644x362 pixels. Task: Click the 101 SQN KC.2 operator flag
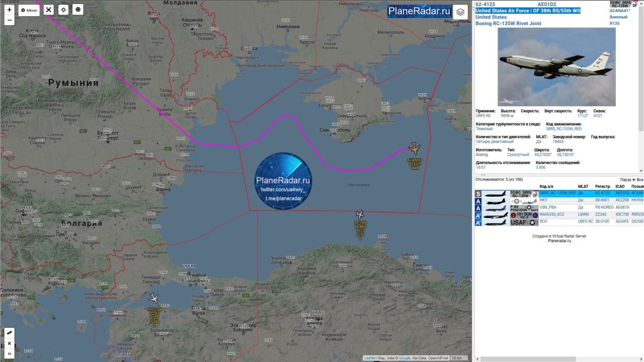pos(524,215)
